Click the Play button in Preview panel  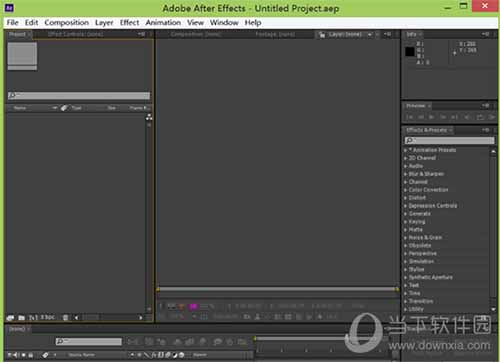coord(432,117)
